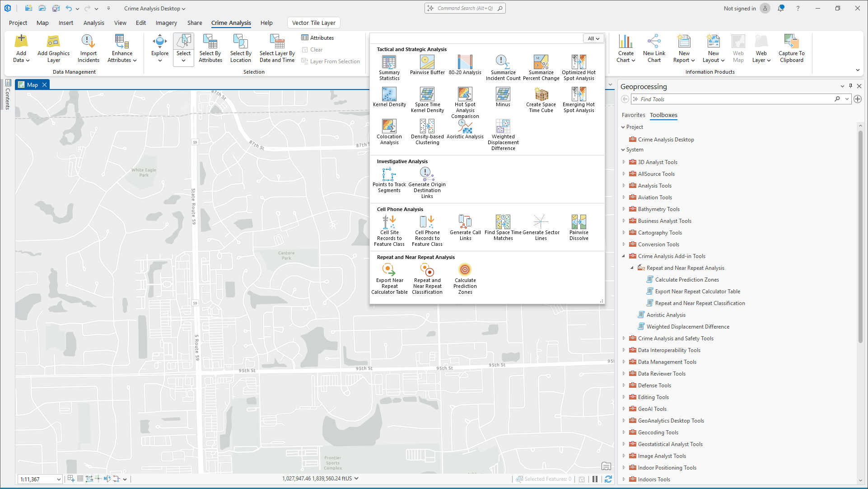
Task: Pause map drawing in status bar
Action: pos(595,479)
